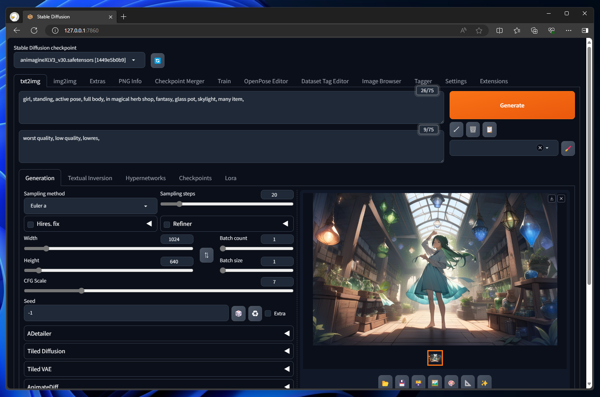This screenshot has width=600, height=397.
Task: Open the images output folder
Action: pos(385,382)
